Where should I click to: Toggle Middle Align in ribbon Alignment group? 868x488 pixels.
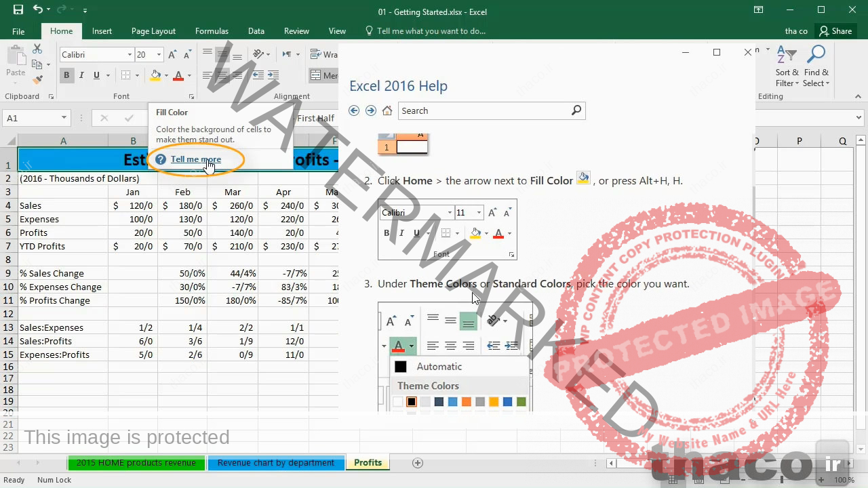click(222, 54)
